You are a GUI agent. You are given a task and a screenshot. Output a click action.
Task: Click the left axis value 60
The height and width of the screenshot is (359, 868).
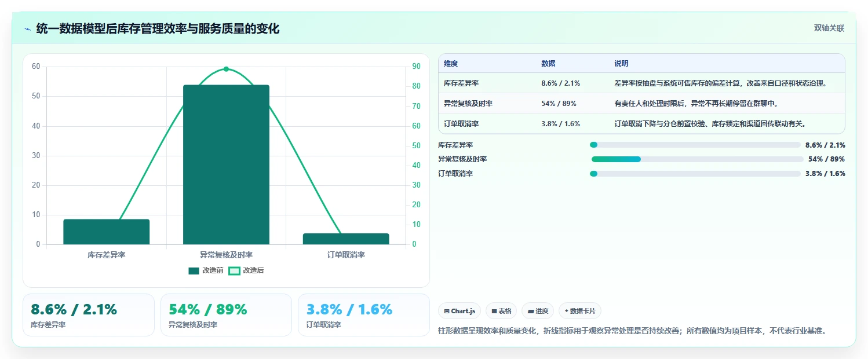(36, 67)
